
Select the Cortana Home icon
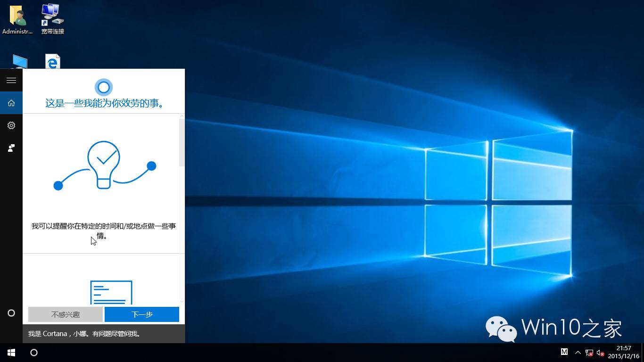(11, 103)
